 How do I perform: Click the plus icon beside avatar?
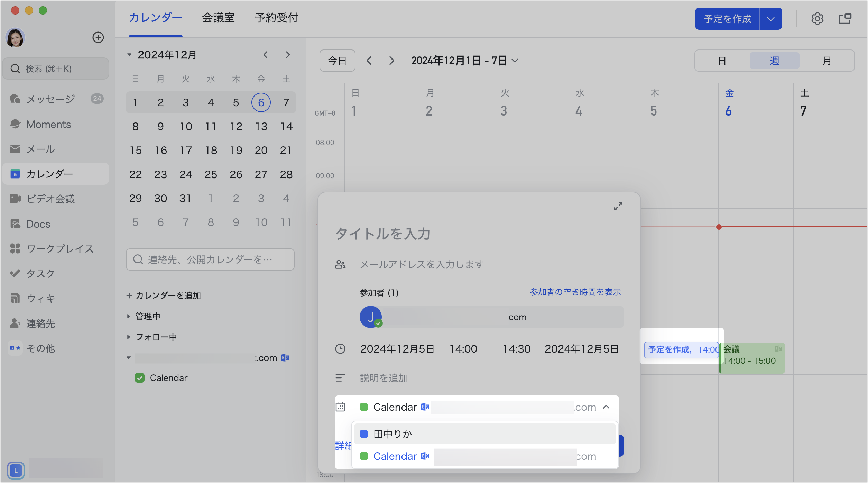tap(98, 37)
